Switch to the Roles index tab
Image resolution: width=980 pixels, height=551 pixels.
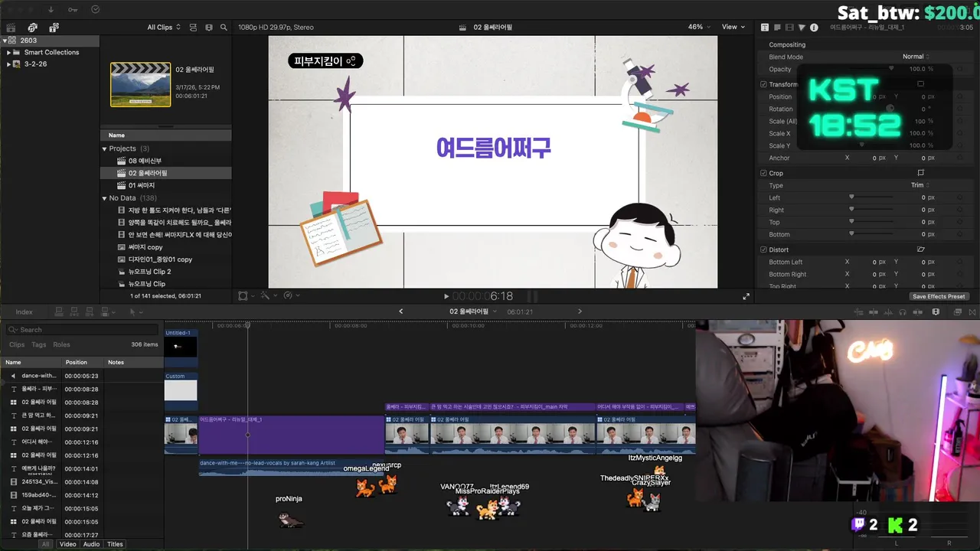point(61,344)
